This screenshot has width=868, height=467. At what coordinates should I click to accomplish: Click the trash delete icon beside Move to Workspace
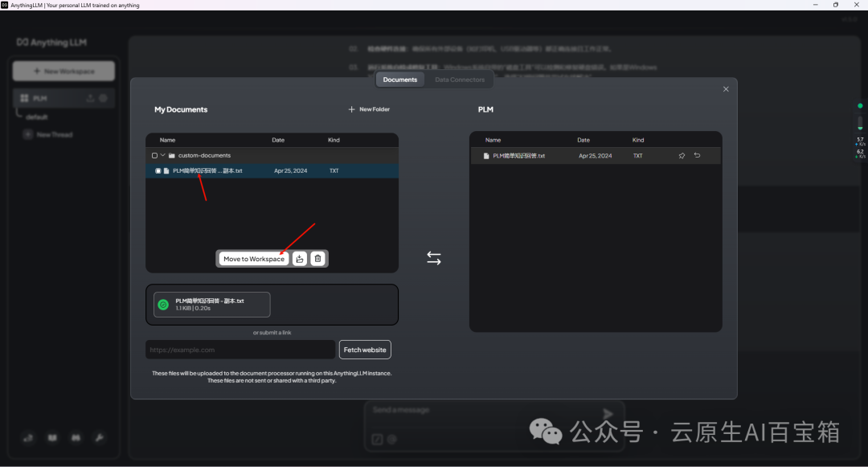317,258
